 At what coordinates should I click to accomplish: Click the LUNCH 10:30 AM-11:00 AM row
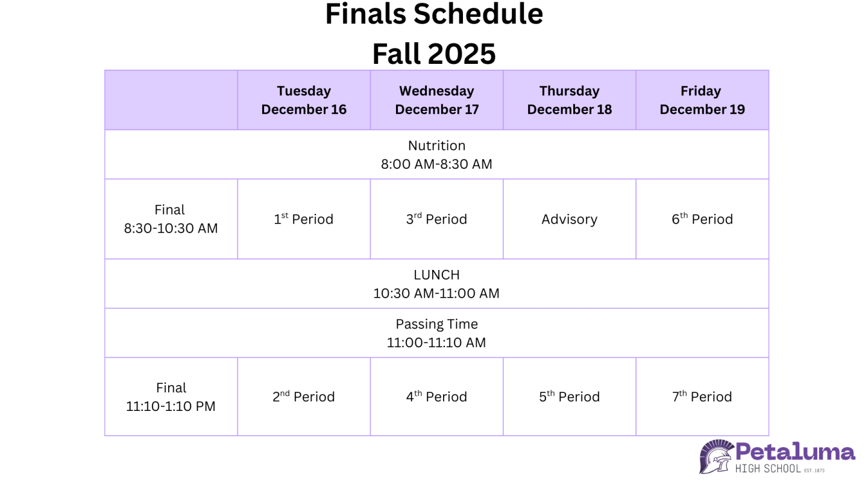(x=436, y=284)
